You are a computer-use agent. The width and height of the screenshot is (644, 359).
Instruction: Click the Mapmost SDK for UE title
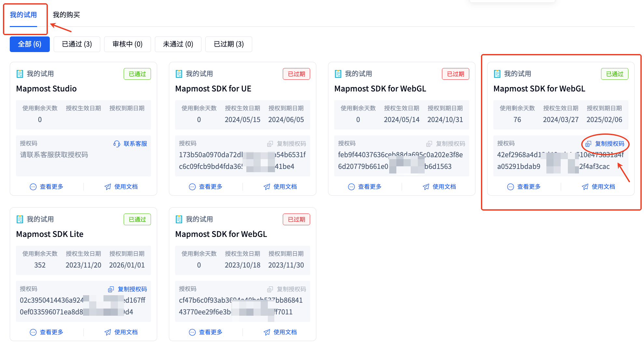pyautogui.click(x=213, y=89)
